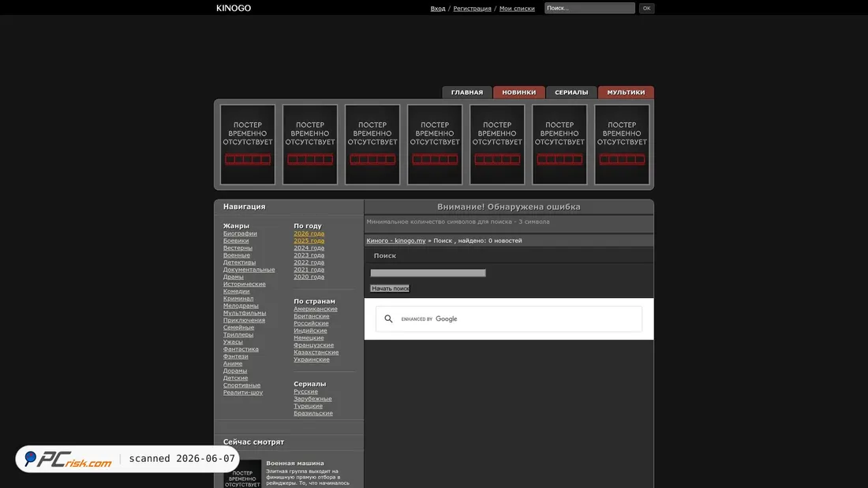Open Бразильские series link
Screen dimensions: 868x488
point(312,413)
